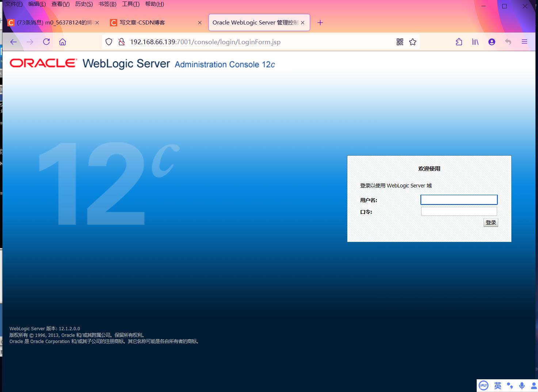Screen dimensions: 538x392
Task: Click the tracking protection shield icon
Action: click(109, 42)
